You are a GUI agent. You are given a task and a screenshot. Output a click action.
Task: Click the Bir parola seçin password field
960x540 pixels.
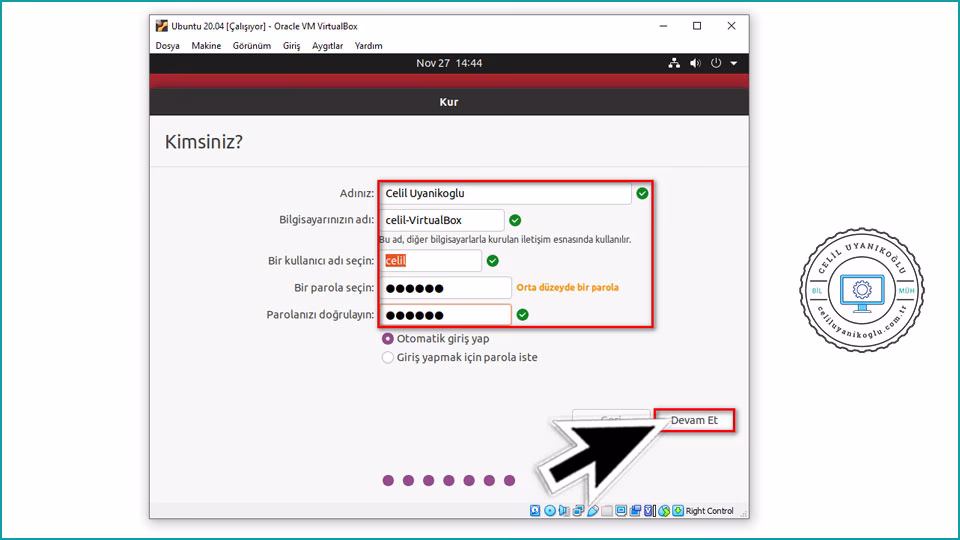(446, 288)
